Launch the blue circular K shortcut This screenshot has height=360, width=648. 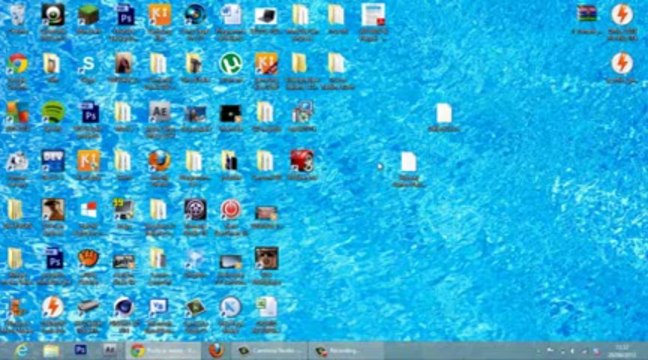[231, 308]
